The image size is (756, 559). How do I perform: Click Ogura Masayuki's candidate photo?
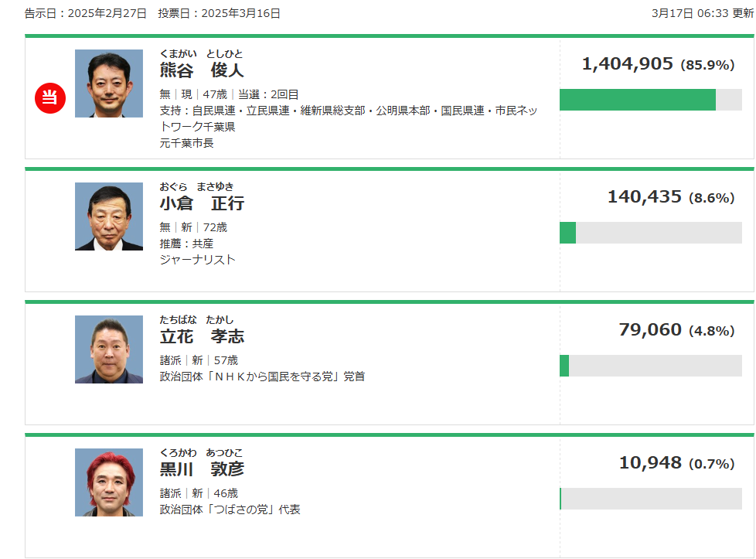click(x=109, y=216)
